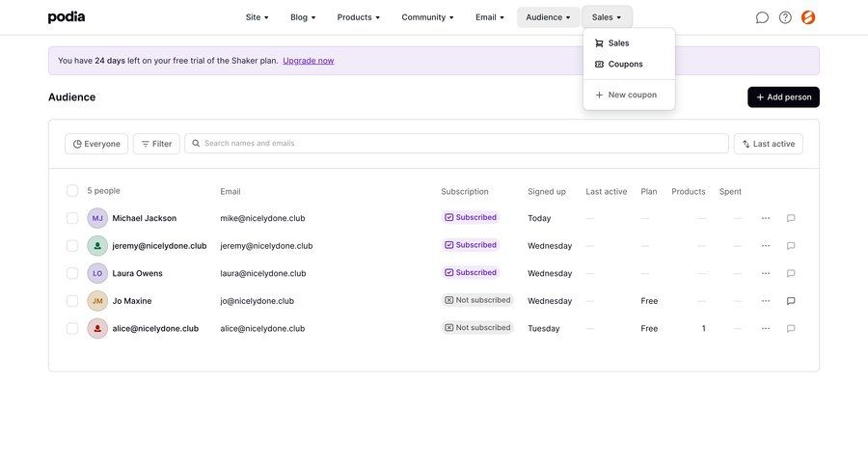Click the Spent column header

pyautogui.click(x=730, y=192)
